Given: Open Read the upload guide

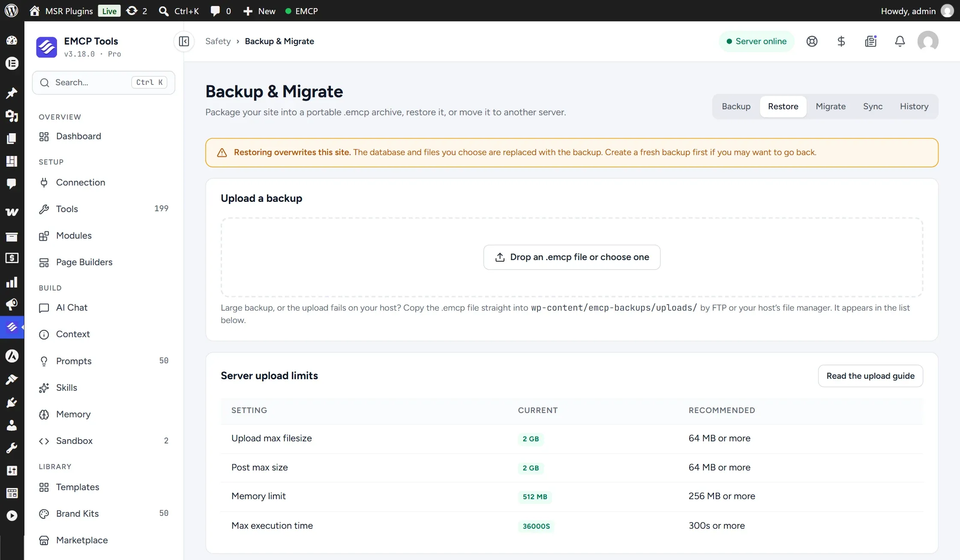Looking at the screenshot, I should (x=870, y=376).
